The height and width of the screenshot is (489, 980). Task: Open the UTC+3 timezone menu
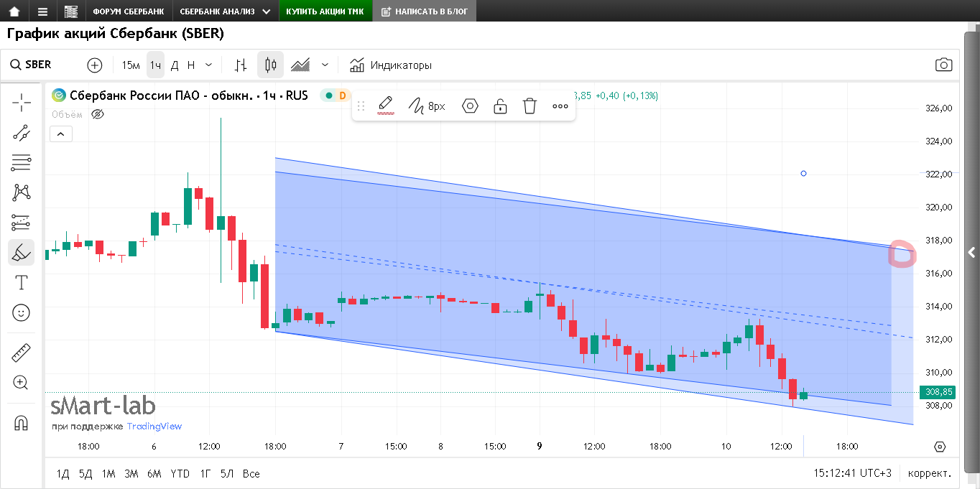pyautogui.click(x=853, y=474)
